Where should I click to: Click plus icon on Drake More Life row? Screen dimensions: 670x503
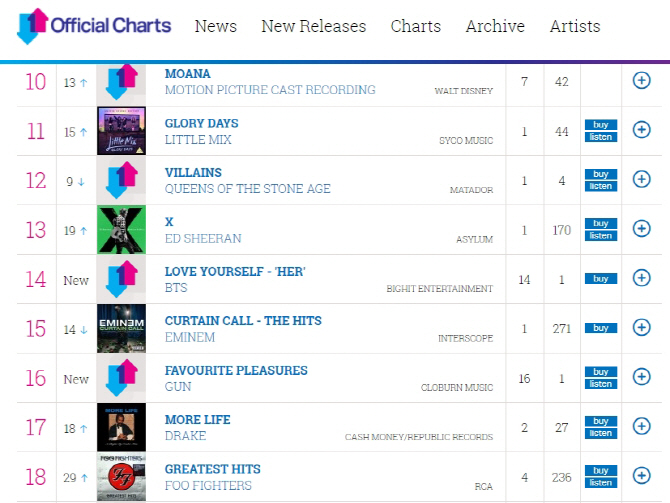tap(641, 426)
